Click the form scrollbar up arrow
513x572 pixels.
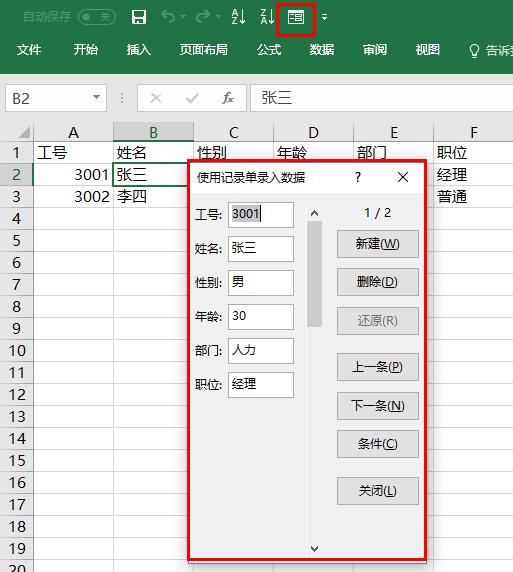click(315, 213)
